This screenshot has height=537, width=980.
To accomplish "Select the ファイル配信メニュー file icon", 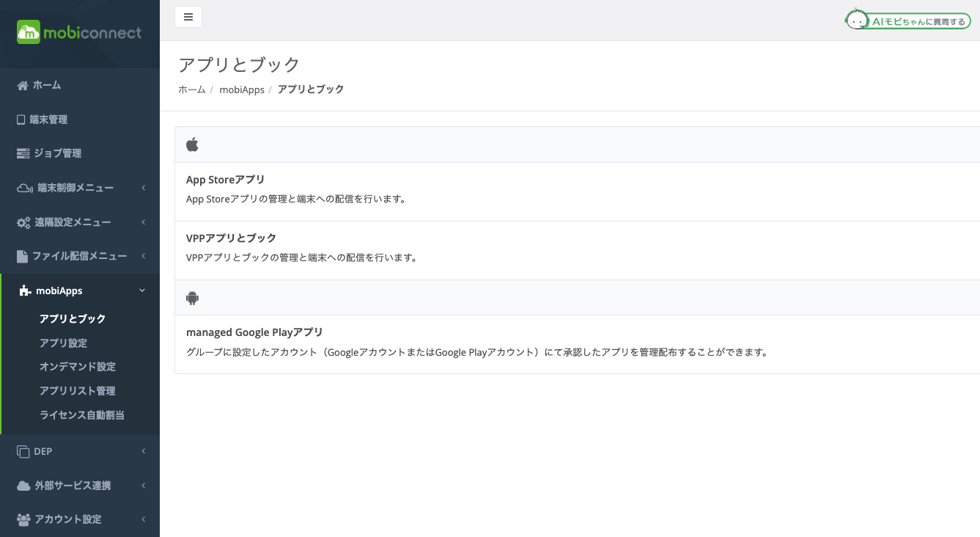I will (x=23, y=255).
